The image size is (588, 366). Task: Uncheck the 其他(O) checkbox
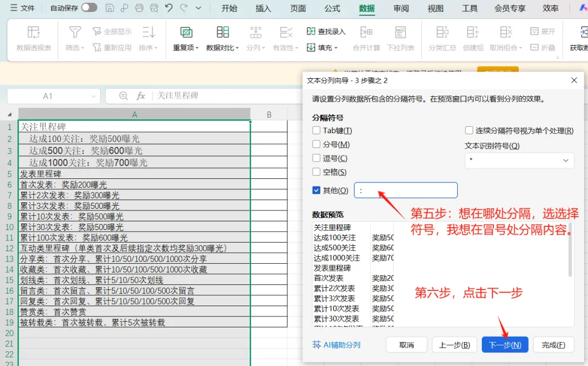coord(316,190)
